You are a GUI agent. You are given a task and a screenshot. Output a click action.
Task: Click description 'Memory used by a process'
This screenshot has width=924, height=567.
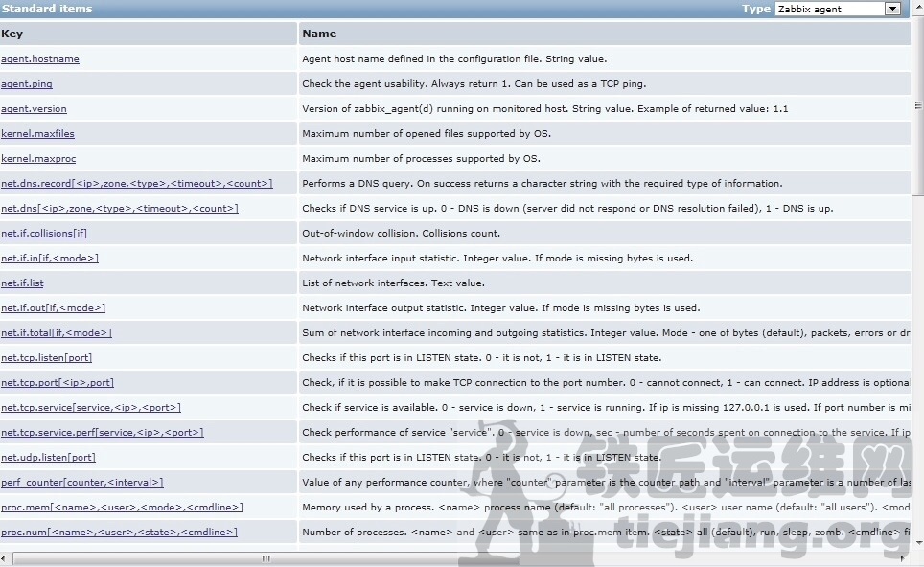[606, 507]
